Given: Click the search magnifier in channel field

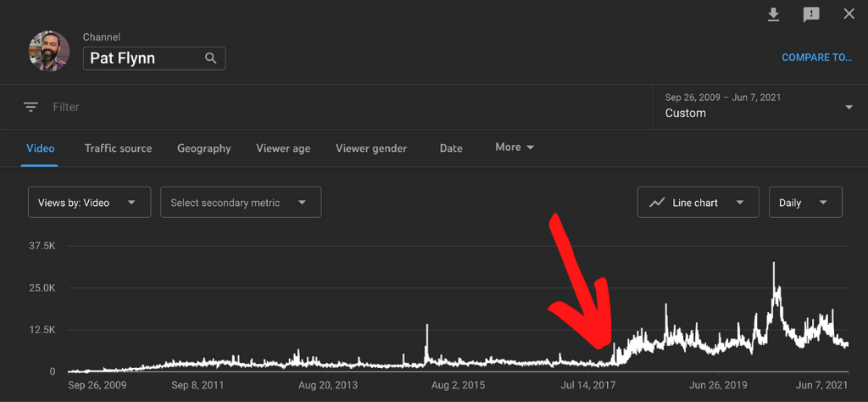Looking at the screenshot, I should pyautogui.click(x=210, y=59).
